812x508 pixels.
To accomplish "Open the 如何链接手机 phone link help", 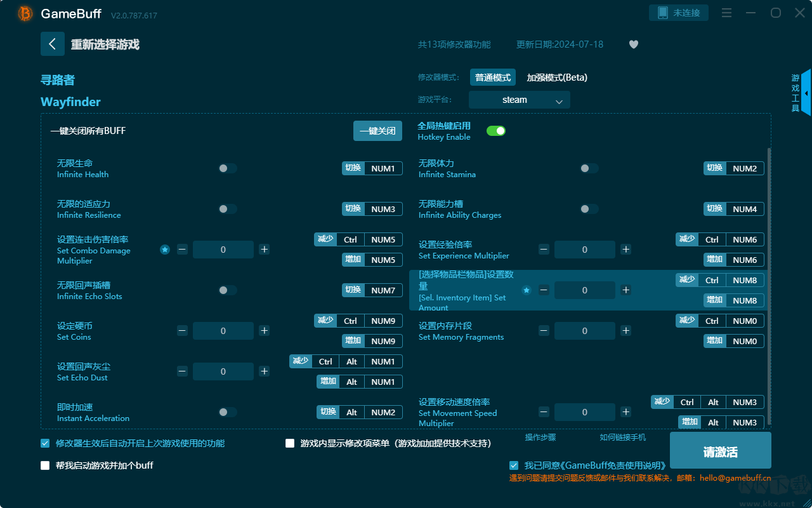I will pos(623,438).
